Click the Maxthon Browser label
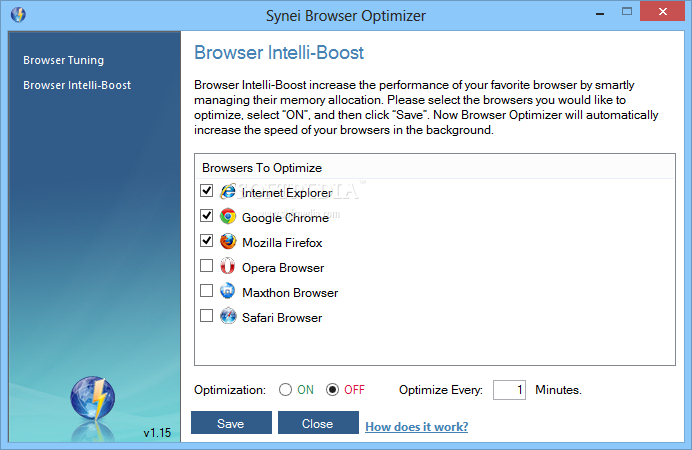Screen dimensions: 692x450 click(290, 293)
